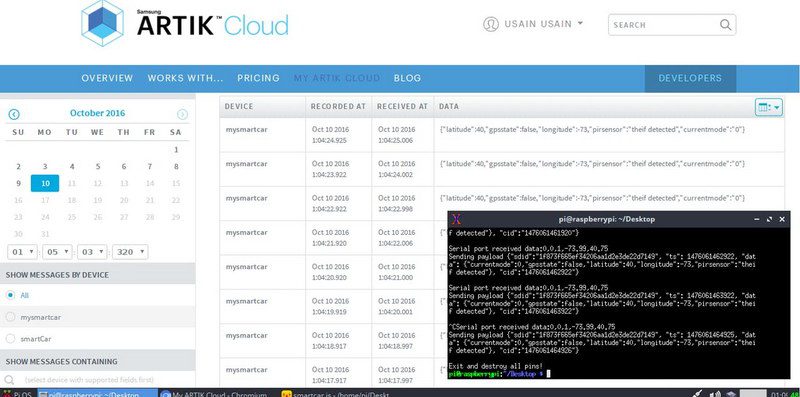Click mysmartcar row recorded at 1:04:23.922

[x=502, y=169]
